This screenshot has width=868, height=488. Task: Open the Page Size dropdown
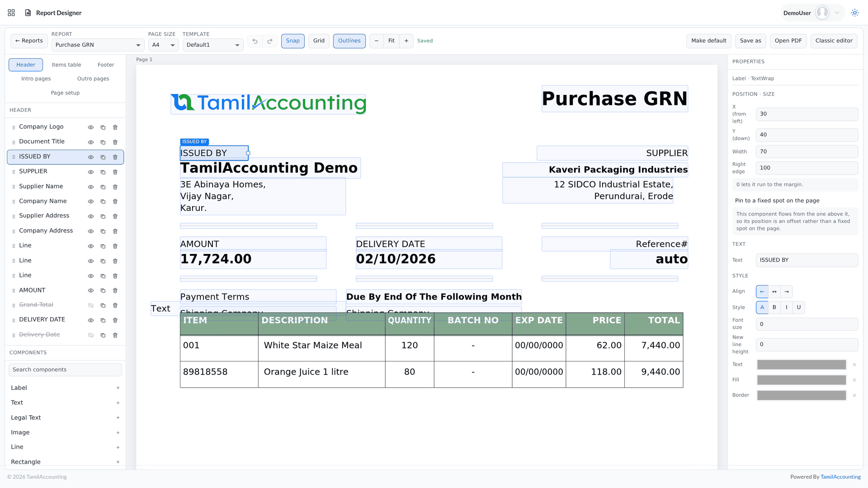[x=164, y=45]
